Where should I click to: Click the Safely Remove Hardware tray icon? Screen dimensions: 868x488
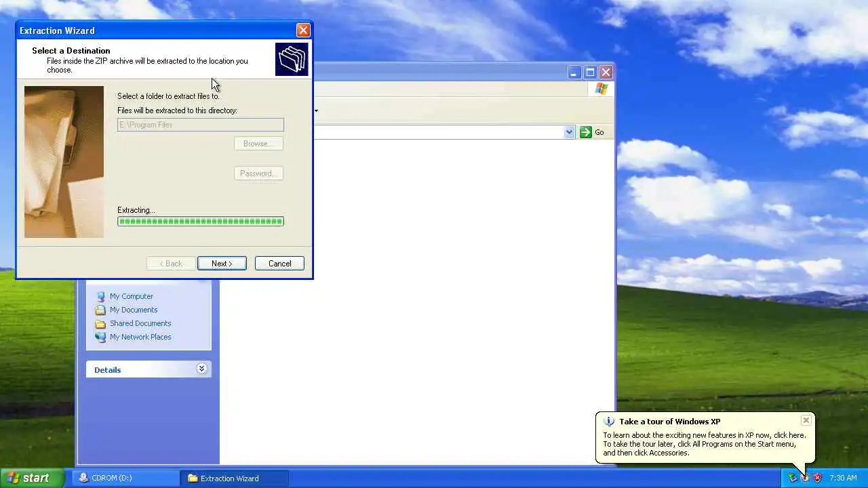coord(792,478)
